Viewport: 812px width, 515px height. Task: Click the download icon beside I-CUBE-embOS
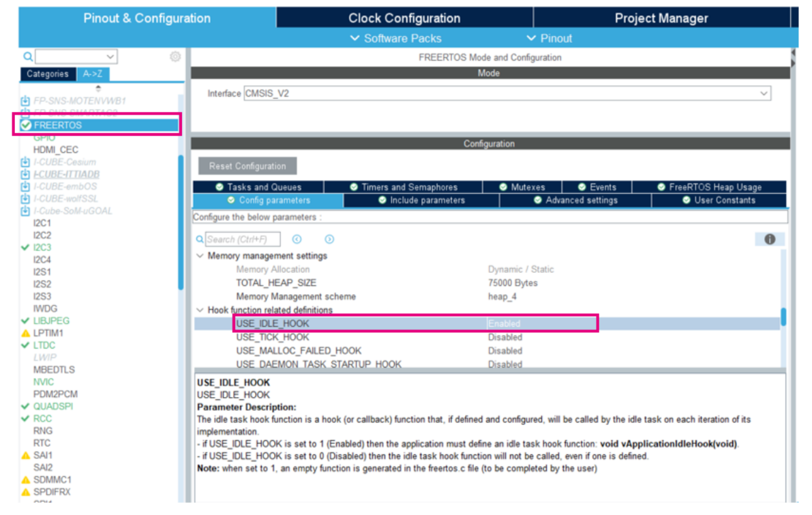(x=25, y=186)
